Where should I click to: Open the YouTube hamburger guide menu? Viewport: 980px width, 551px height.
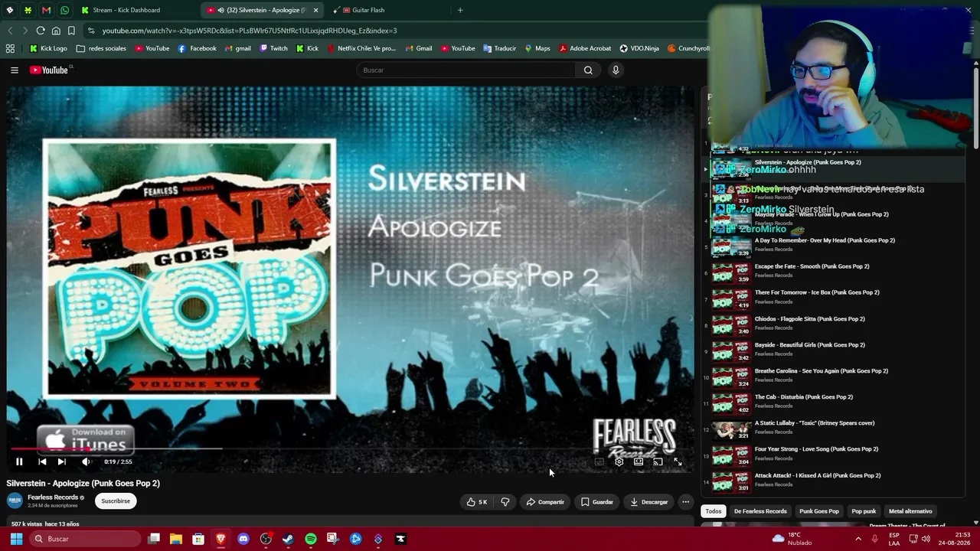coord(15,70)
